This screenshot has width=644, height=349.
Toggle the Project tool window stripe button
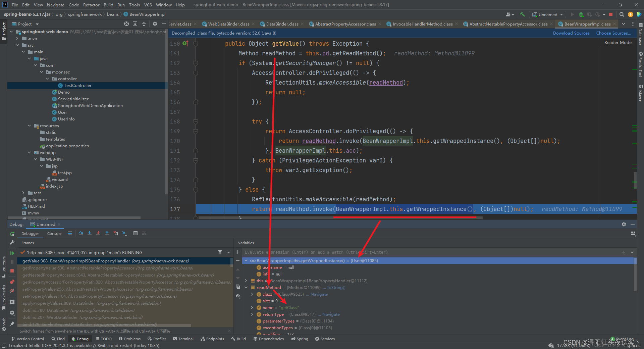coord(4,31)
